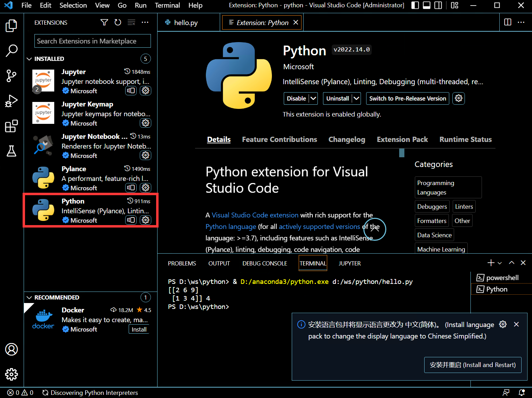Open the Terminal menu
Image resolution: width=532 pixels, height=398 pixels.
pyautogui.click(x=167, y=5)
